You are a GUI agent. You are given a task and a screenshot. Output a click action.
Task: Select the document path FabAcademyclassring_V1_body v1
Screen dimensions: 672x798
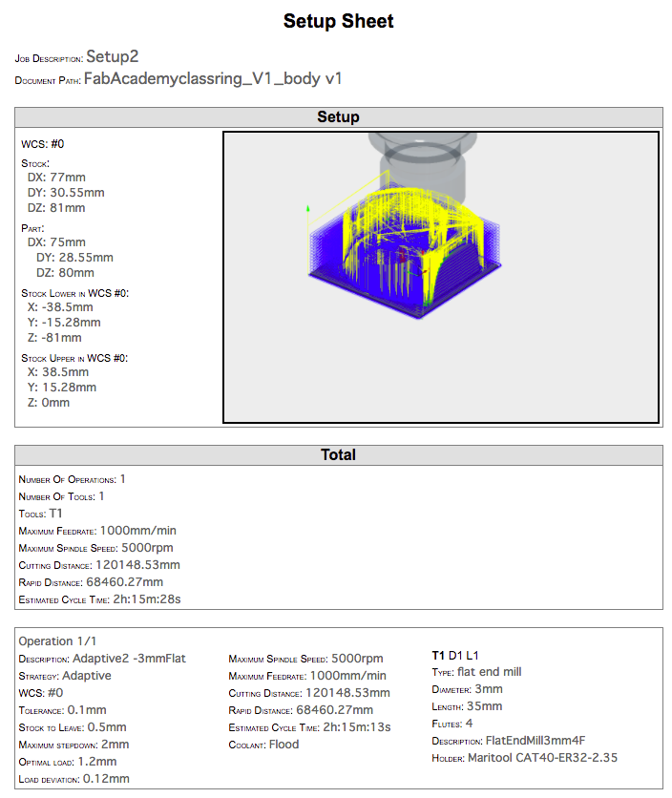pyautogui.click(x=213, y=78)
